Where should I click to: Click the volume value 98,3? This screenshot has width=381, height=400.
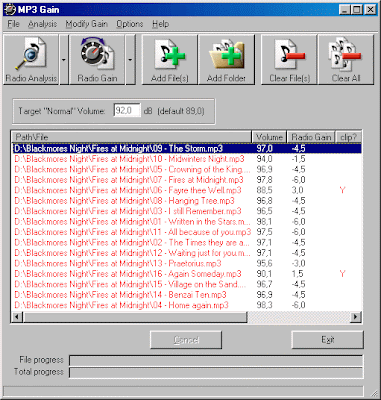pyautogui.click(x=264, y=305)
